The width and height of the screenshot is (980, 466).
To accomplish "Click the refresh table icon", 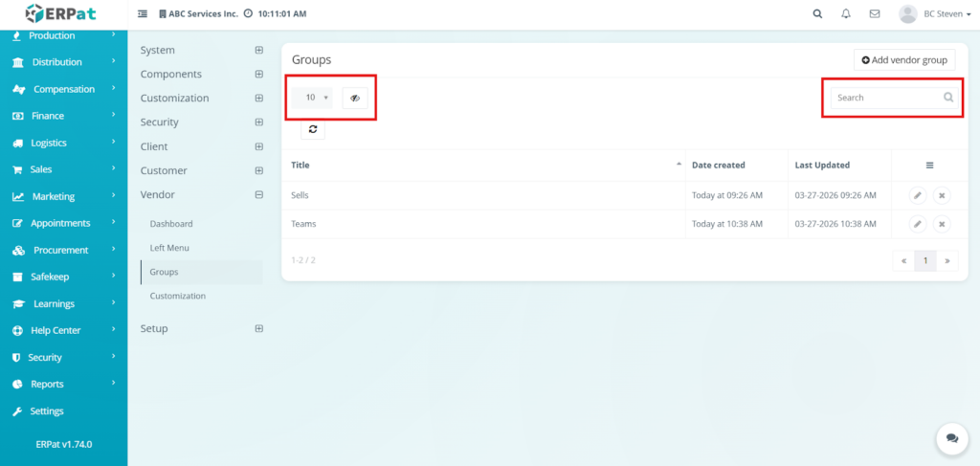I will click(313, 129).
